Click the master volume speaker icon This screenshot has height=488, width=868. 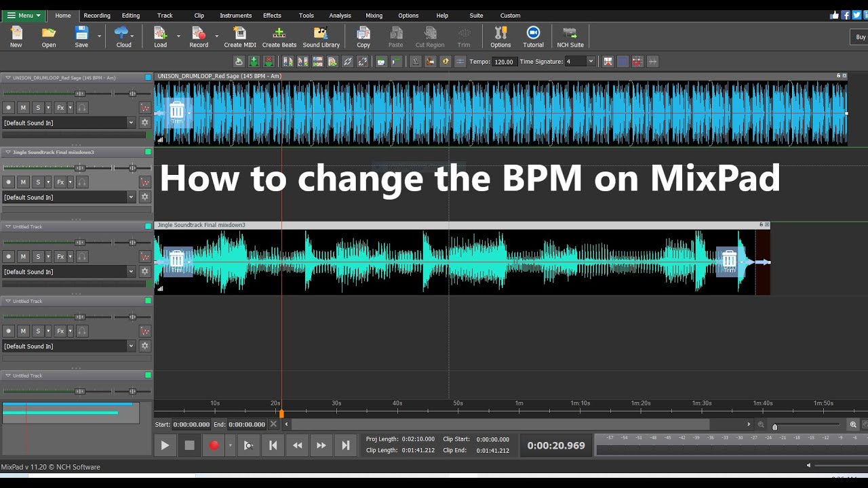pos(808,466)
